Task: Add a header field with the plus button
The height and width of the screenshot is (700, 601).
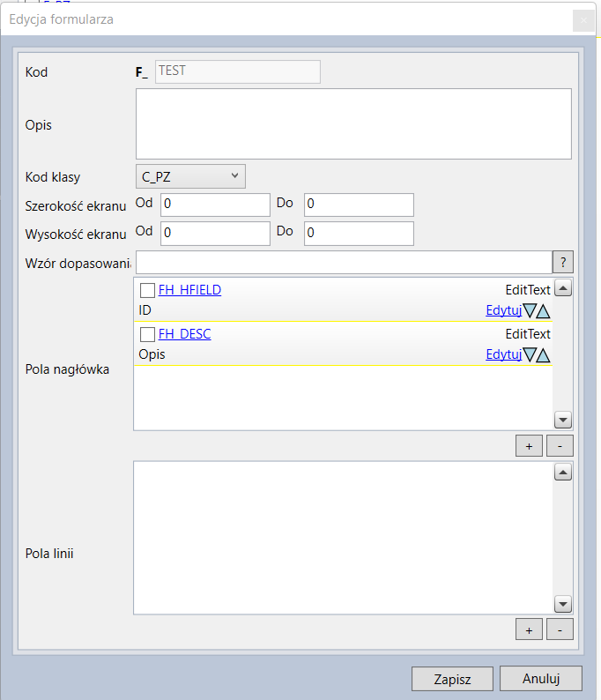Action: 529,446
